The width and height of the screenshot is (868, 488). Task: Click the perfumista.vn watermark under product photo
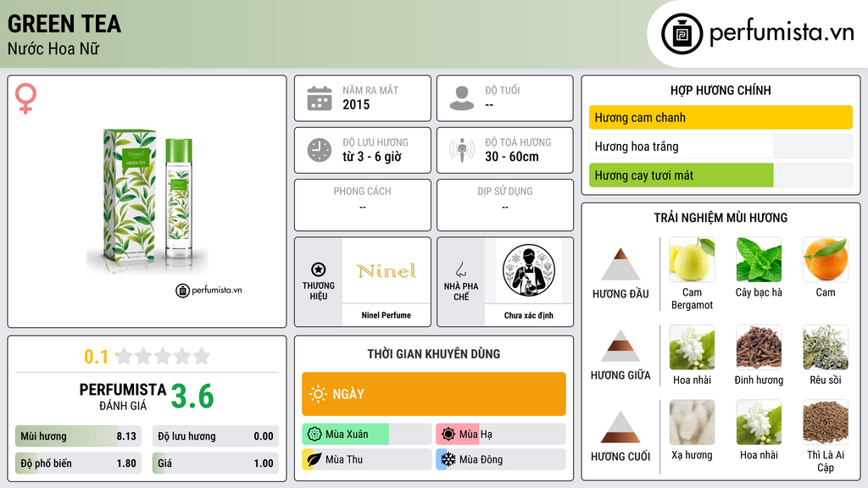[209, 290]
